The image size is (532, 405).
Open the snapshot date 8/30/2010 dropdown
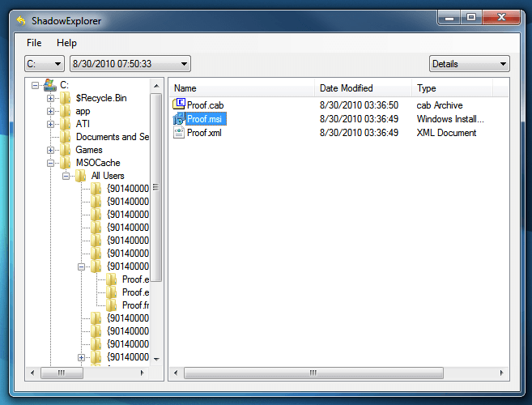(x=130, y=64)
